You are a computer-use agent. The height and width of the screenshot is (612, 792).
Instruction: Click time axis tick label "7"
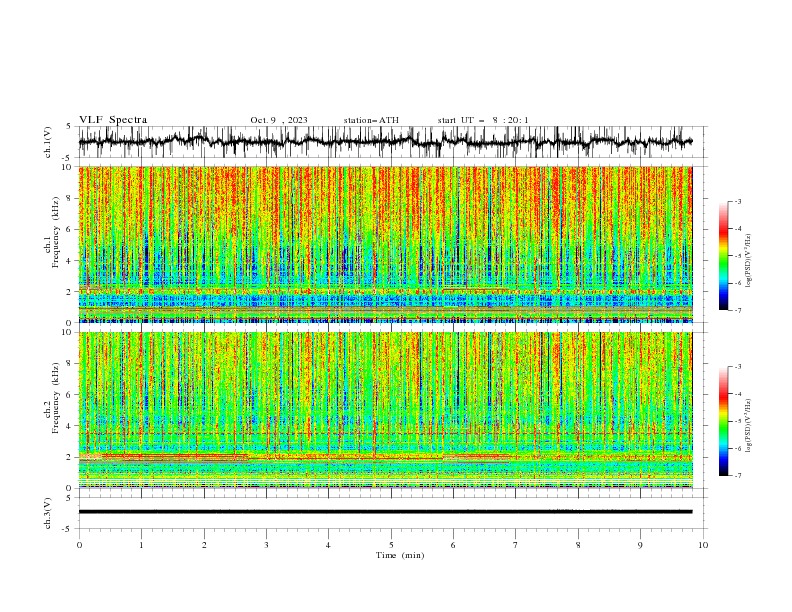pos(516,545)
